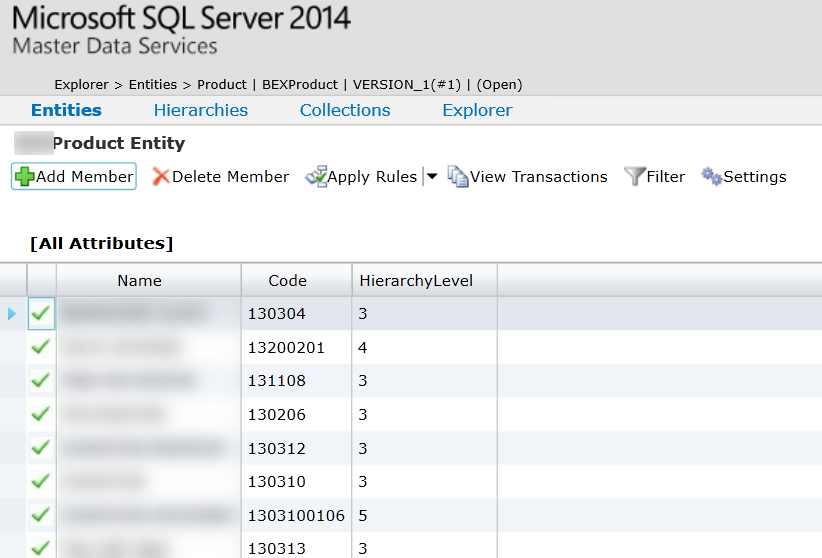
Task: Click validation checkmark for code 1303100106
Action: pyautogui.click(x=41, y=515)
